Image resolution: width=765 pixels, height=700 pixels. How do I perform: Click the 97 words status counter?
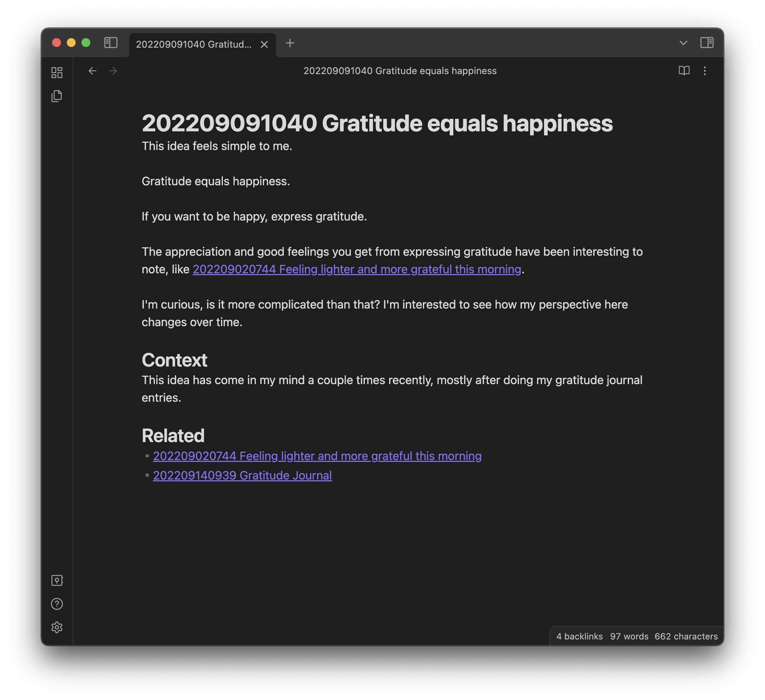pos(629,636)
